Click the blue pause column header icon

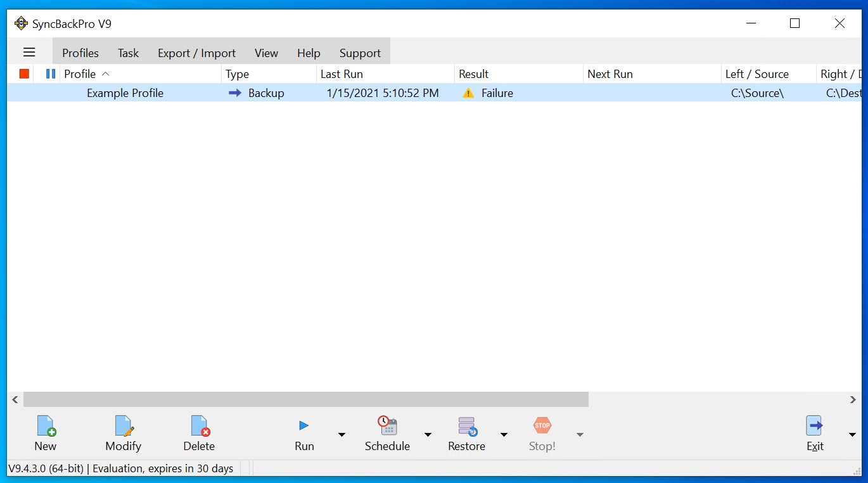[x=51, y=74]
